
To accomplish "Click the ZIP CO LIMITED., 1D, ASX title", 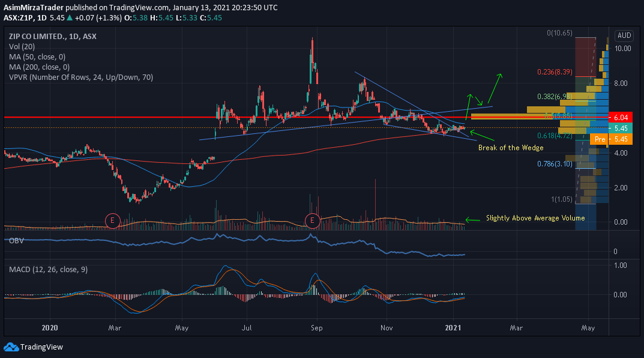I will 53,37.
